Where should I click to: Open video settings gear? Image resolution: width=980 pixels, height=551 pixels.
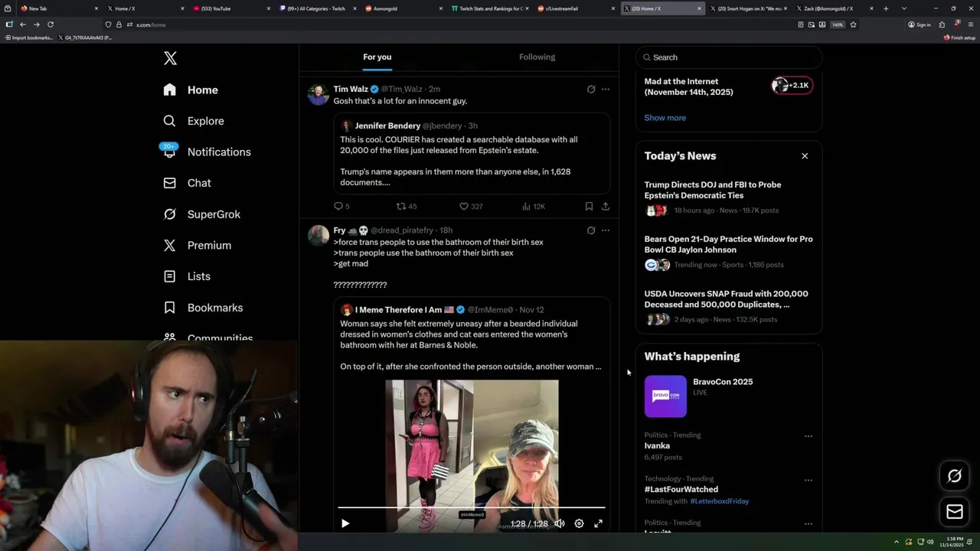(579, 523)
